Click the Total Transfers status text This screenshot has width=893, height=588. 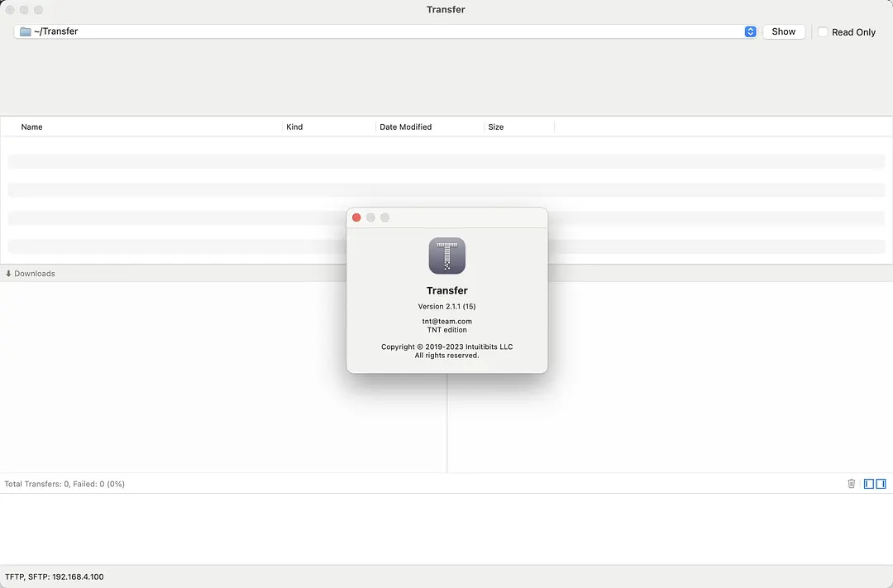[63, 483]
